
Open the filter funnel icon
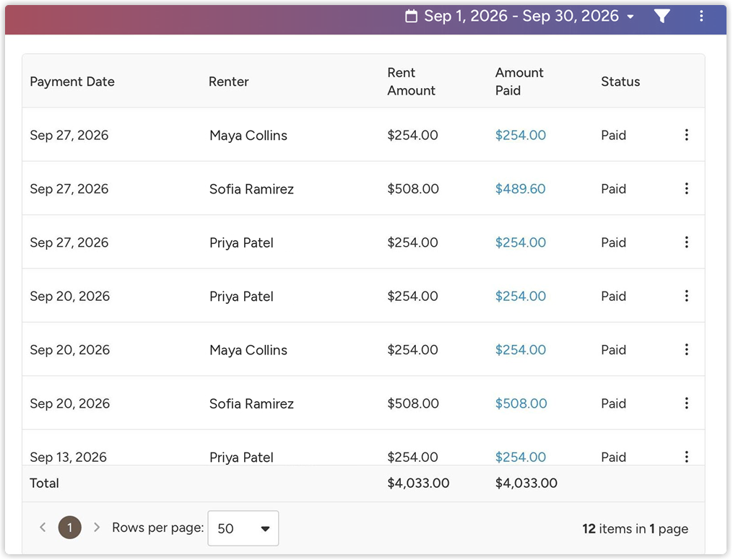(662, 17)
